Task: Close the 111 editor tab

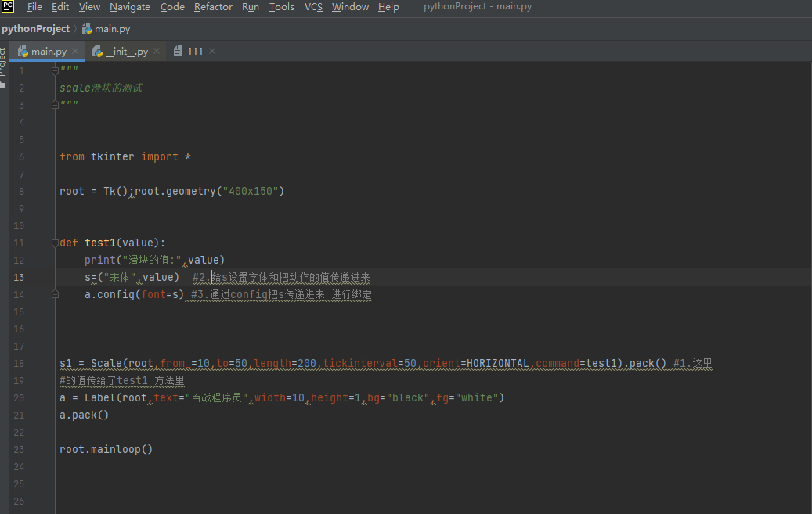Action: pos(212,51)
